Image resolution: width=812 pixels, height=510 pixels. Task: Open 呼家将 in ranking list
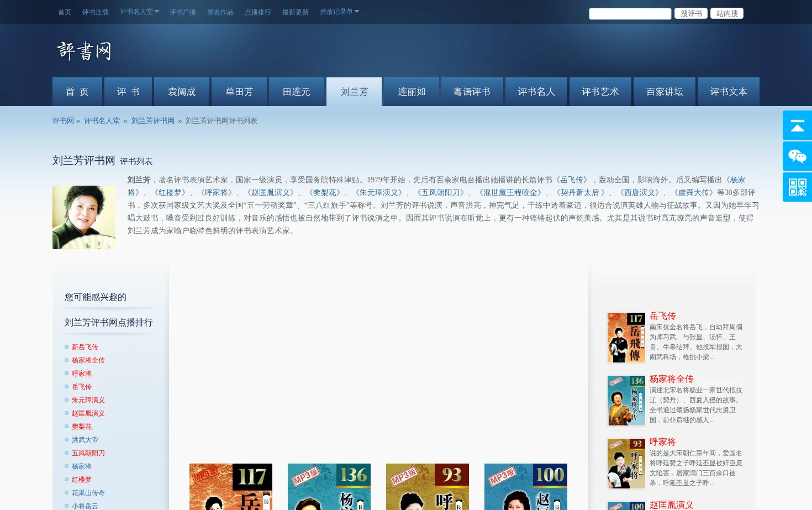(x=81, y=374)
